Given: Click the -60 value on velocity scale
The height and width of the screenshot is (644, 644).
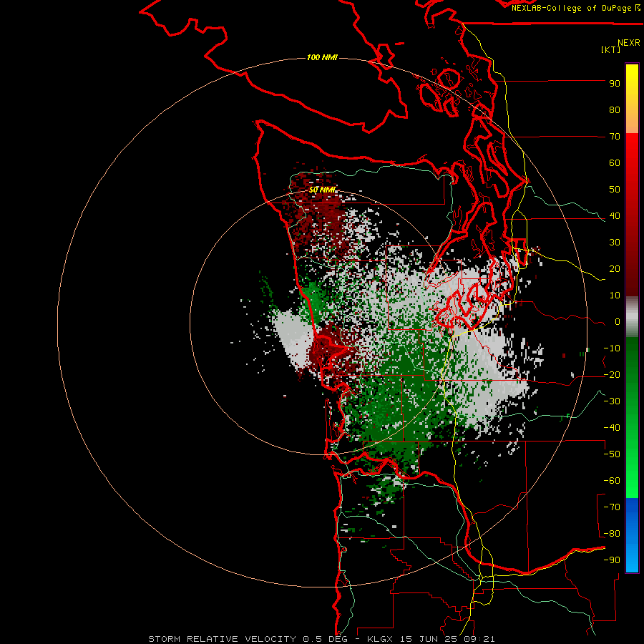Looking at the screenshot, I should coord(612,481).
